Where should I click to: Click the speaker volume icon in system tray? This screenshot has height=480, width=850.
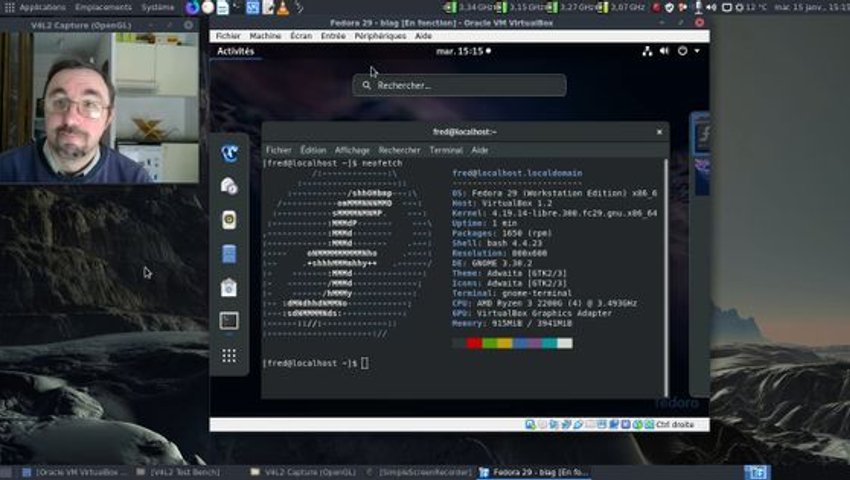coord(711,8)
